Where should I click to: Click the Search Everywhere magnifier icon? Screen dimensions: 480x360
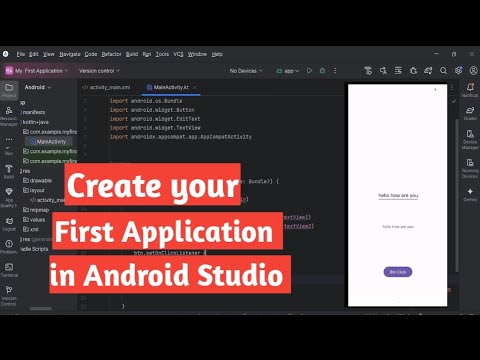[443, 71]
